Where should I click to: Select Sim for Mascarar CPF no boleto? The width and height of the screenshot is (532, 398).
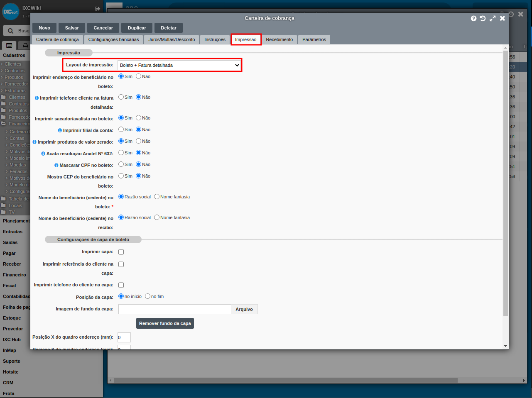tap(121, 164)
